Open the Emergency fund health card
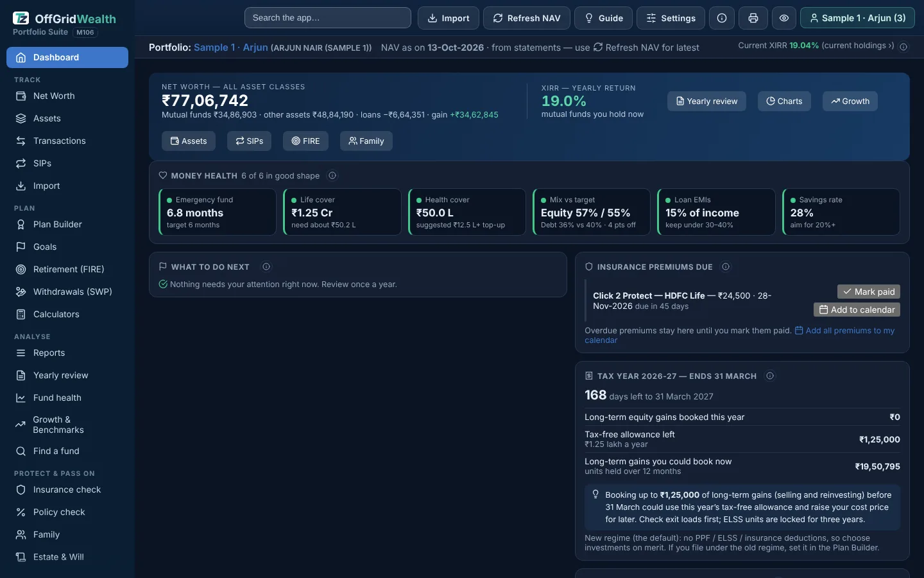Viewport: 924px width, 578px height. tap(218, 212)
